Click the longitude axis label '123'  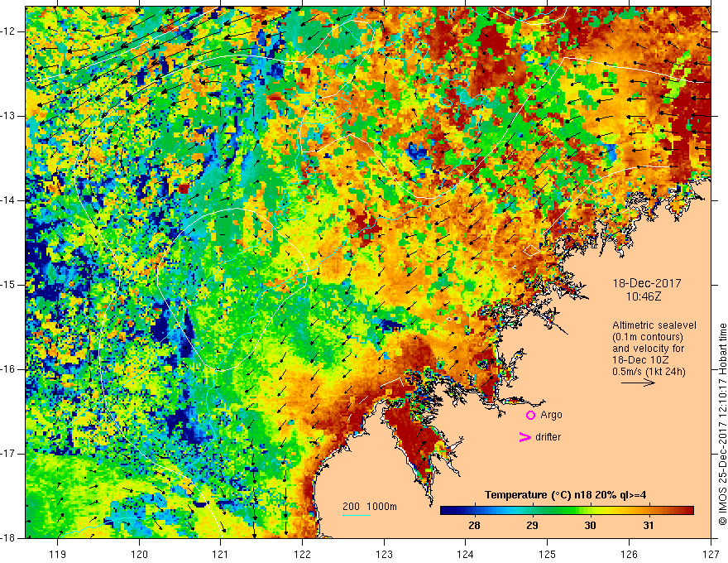pos(384,554)
